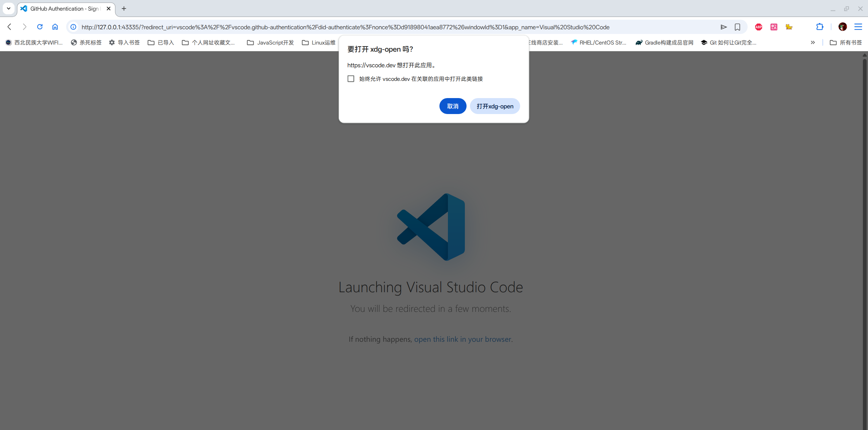Viewport: 868px width, 430px height.
Task: Open the 西北民族大学WIFI bookmark
Action: click(x=34, y=42)
